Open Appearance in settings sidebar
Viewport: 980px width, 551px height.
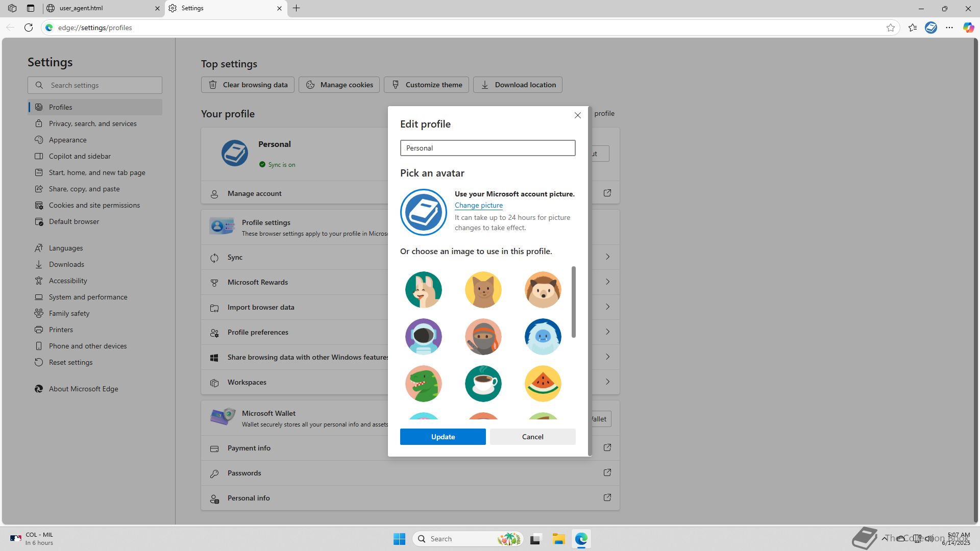(x=67, y=140)
